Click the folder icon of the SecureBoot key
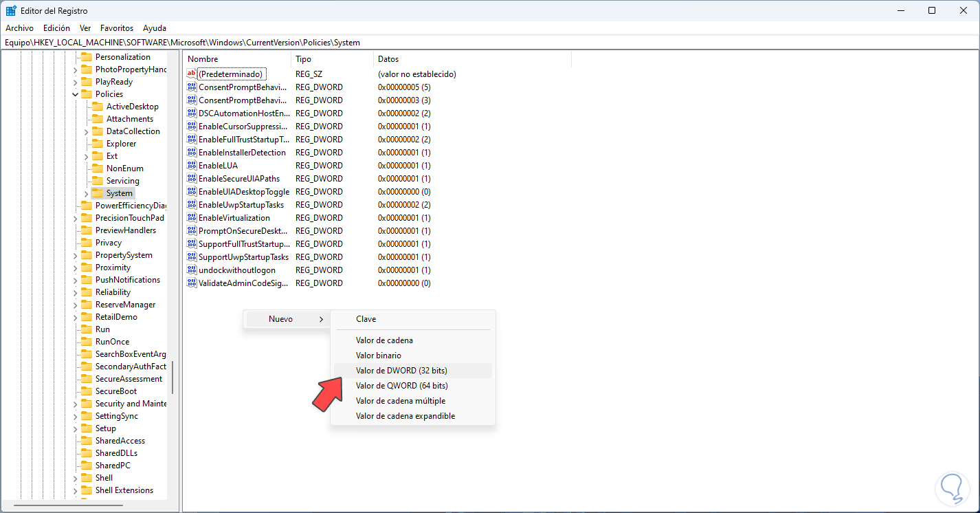 (x=87, y=391)
